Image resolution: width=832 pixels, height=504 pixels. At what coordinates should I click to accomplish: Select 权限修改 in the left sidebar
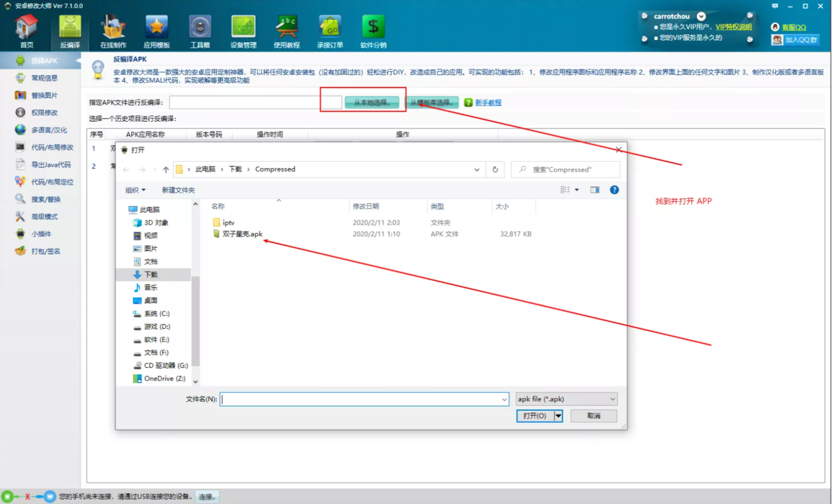tap(44, 112)
